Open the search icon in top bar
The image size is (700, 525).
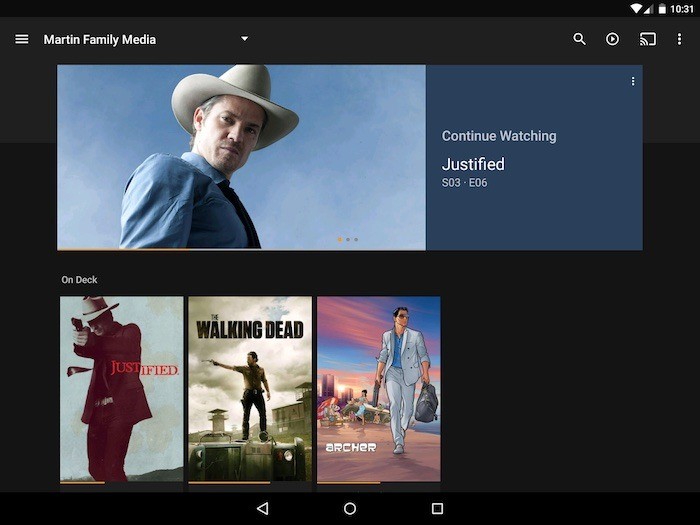579,39
